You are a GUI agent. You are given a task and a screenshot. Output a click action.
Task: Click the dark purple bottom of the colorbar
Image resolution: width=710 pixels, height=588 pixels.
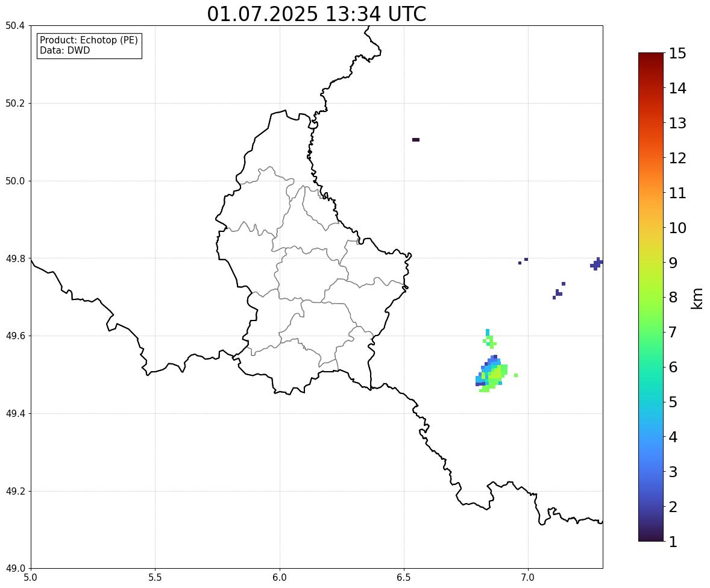651,537
